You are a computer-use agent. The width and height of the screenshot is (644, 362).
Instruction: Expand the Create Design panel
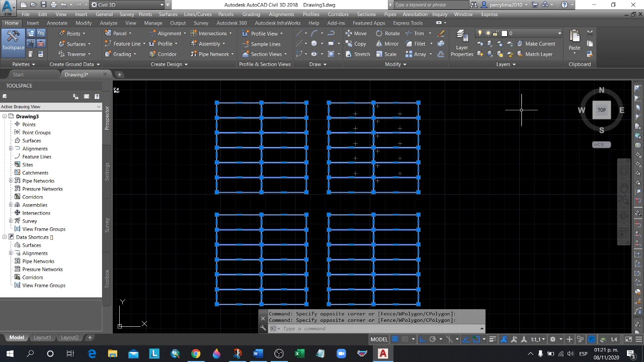(x=169, y=64)
